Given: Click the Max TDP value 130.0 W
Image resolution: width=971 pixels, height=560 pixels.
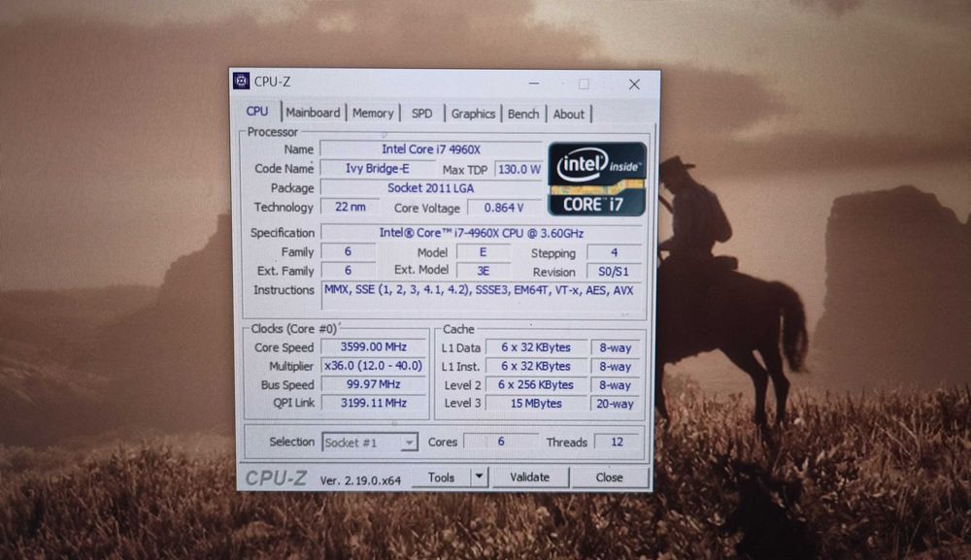Looking at the screenshot, I should tap(519, 169).
